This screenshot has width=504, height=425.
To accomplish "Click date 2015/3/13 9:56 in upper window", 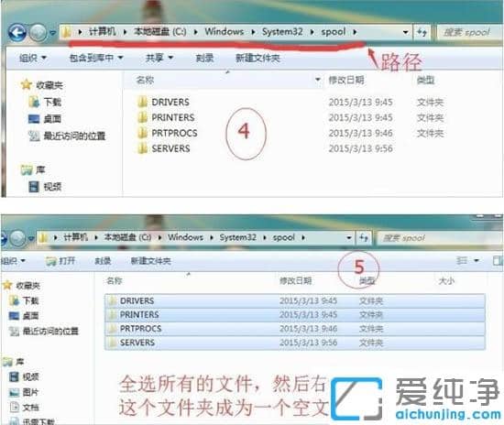I will [360, 148].
